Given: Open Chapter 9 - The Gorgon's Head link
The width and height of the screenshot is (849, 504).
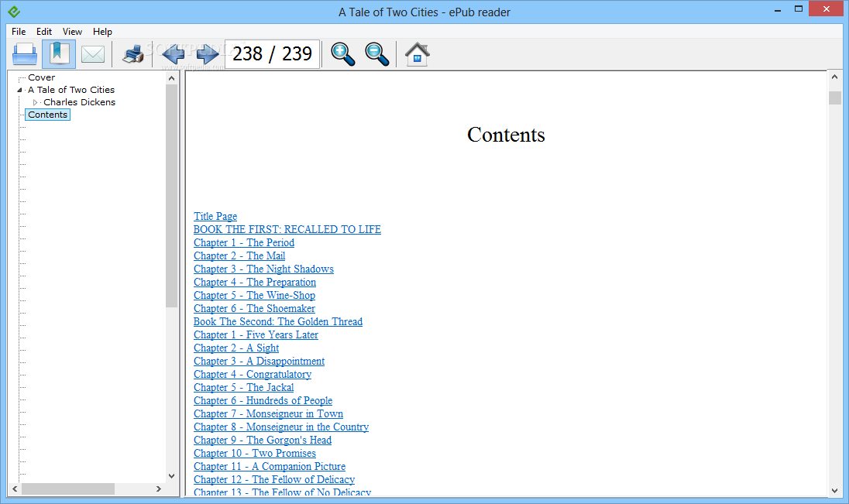Looking at the screenshot, I should [x=263, y=440].
